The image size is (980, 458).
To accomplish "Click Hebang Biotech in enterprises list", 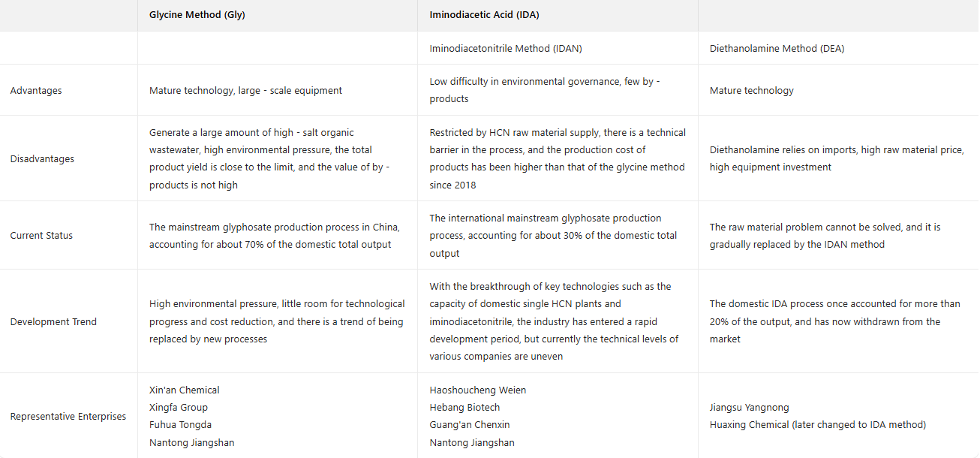I will click(x=464, y=408).
